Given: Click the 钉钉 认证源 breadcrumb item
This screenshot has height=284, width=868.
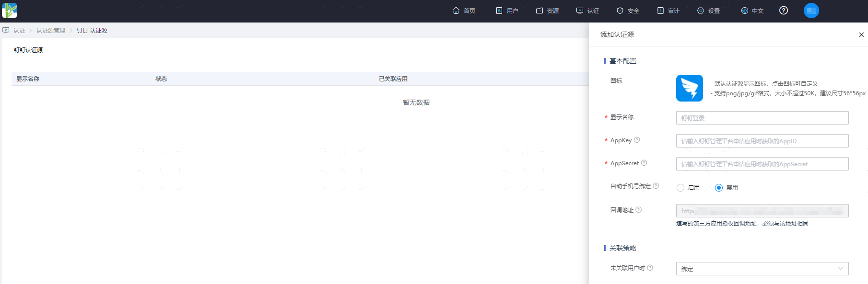Looking at the screenshot, I should click(92, 31).
